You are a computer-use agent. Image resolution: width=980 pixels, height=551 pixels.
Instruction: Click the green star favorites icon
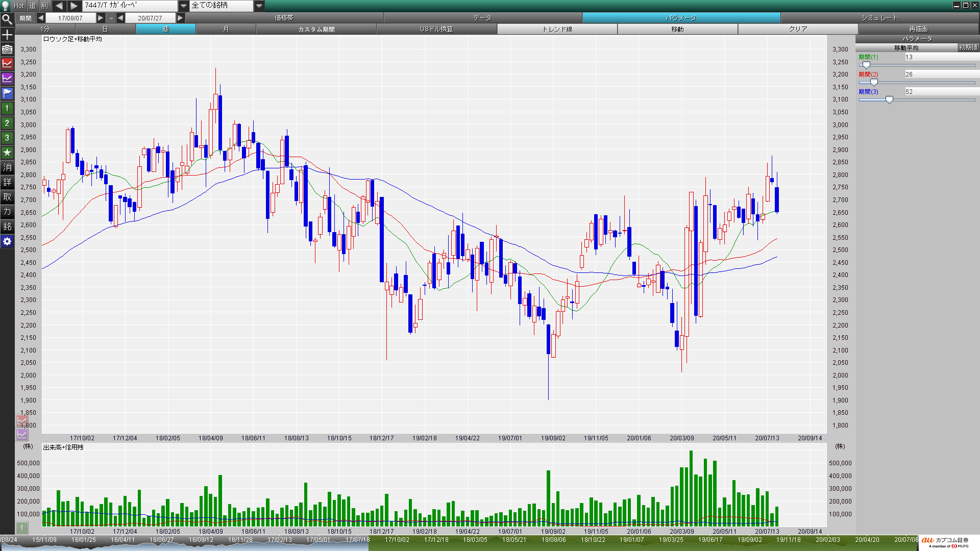point(7,153)
